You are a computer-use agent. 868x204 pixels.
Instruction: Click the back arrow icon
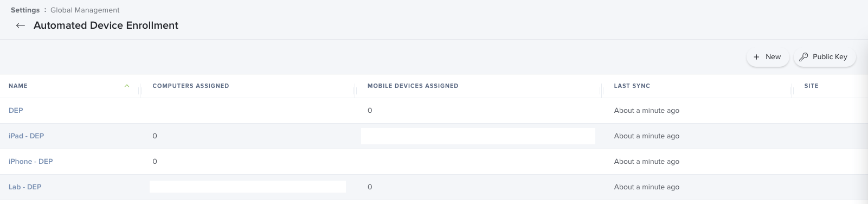pos(21,25)
